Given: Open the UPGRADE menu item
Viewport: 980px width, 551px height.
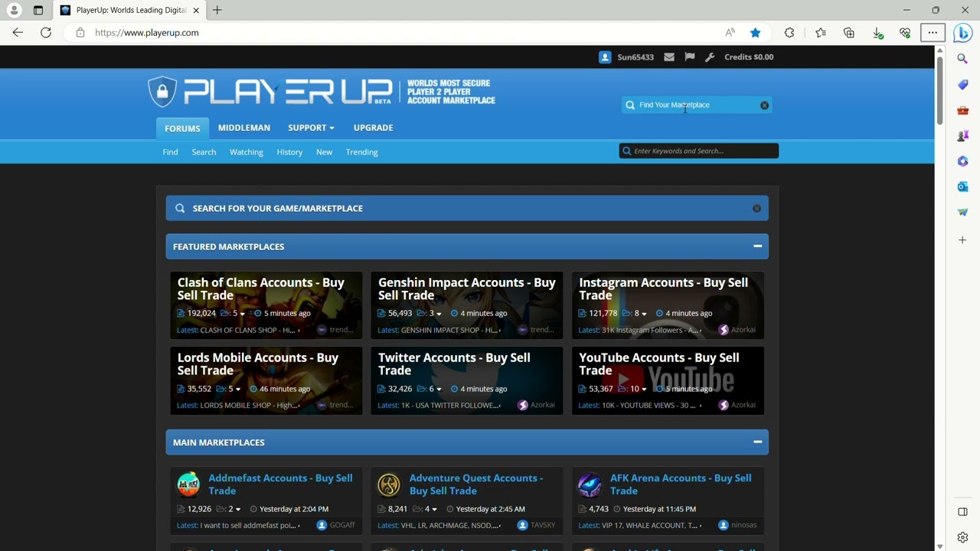Looking at the screenshot, I should click(373, 128).
